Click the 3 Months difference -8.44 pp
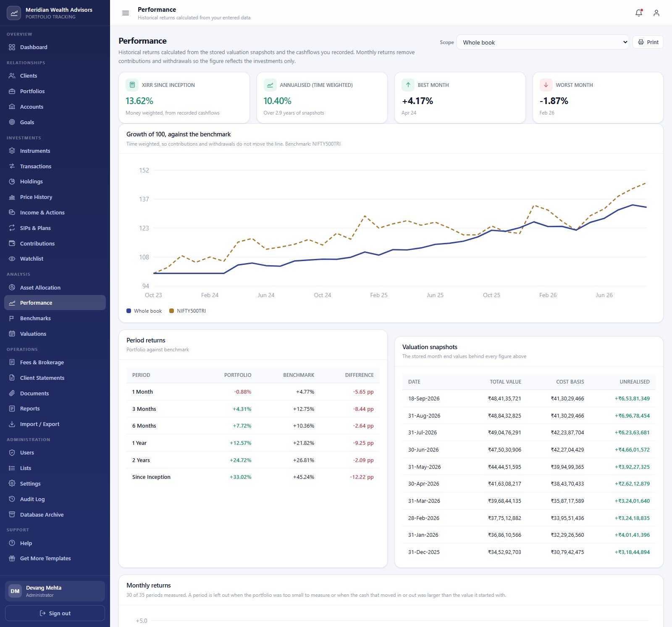Image resolution: width=672 pixels, height=627 pixels. tap(363, 409)
